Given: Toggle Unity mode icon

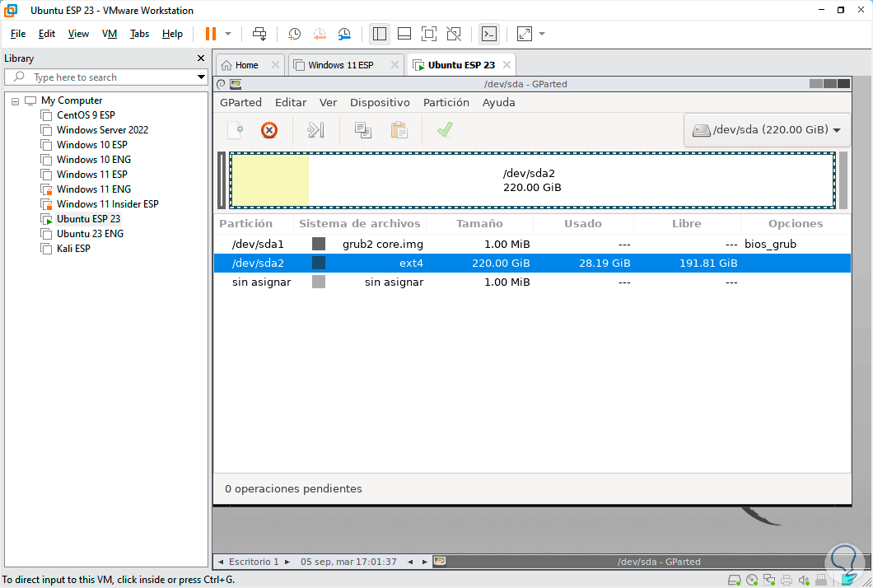Looking at the screenshot, I should [x=454, y=34].
